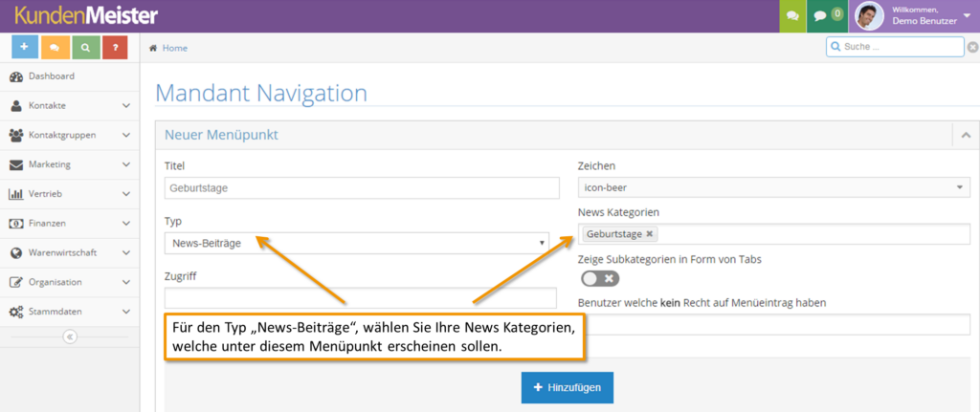Open the green conversations icon in header
The image size is (980, 412).
pos(792,16)
